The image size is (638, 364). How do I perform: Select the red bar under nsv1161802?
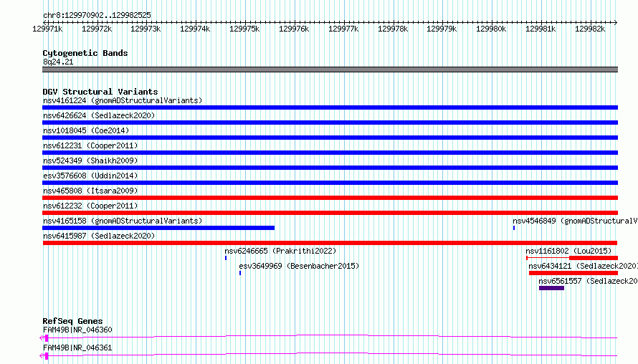(572, 258)
